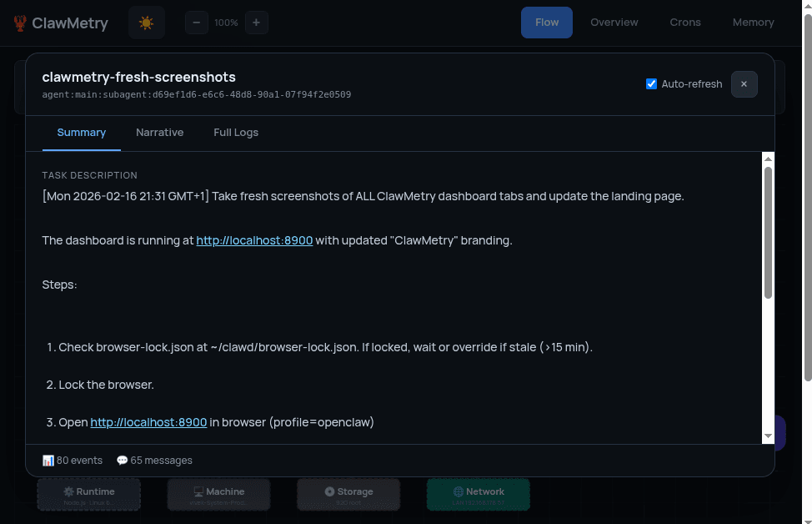Open the Full Logs tab
812x524 pixels.
236,132
